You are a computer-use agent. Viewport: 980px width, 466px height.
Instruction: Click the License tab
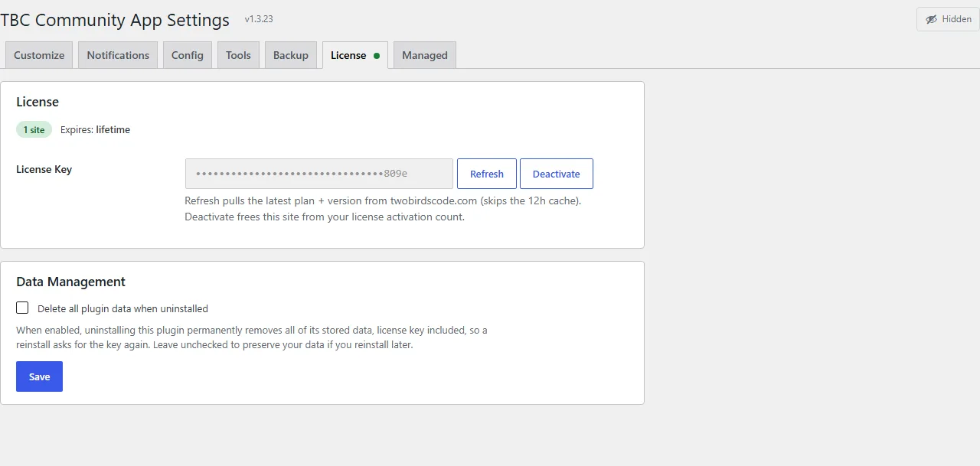point(355,55)
